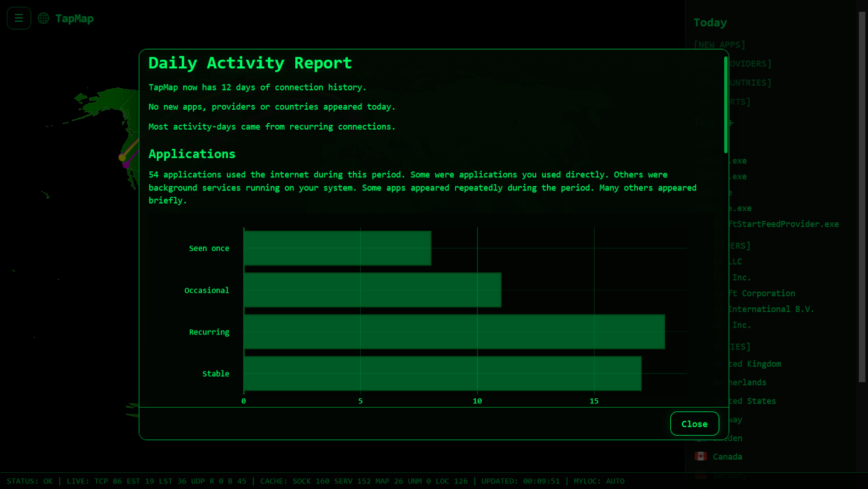Click 'No new apps, providers or countries' line
Viewport: 868px width, 489px height.
(272, 107)
